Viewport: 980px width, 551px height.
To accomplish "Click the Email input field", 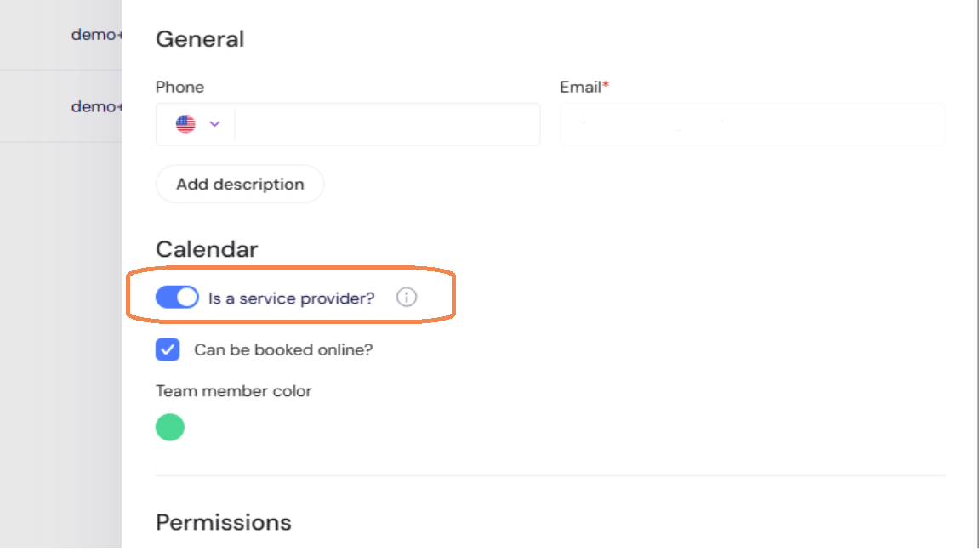I will (752, 124).
